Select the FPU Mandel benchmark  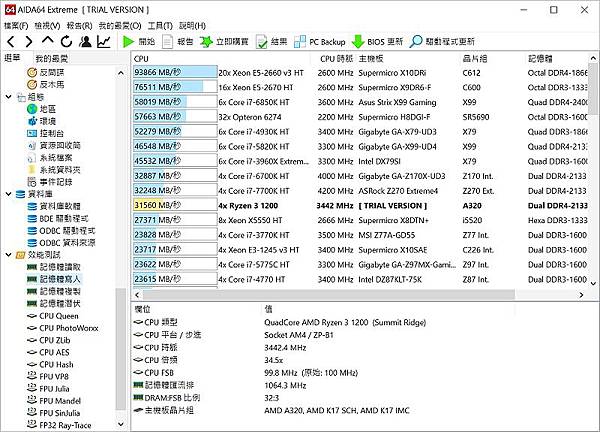click(54, 401)
